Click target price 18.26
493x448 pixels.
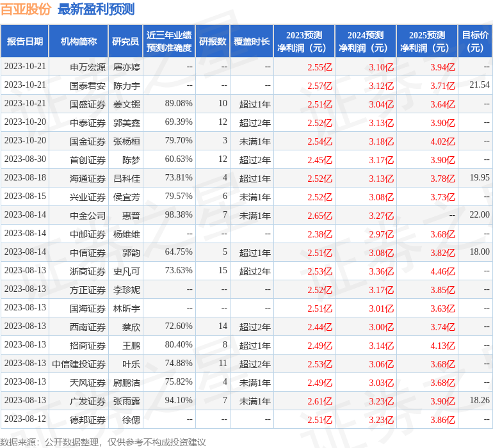tap(480, 400)
